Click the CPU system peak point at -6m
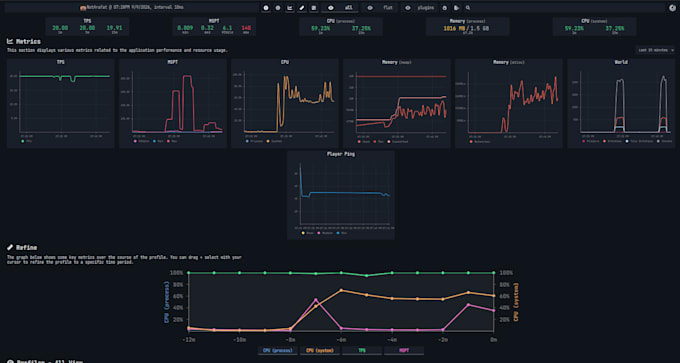This screenshot has height=363, width=680. [x=341, y=290]
